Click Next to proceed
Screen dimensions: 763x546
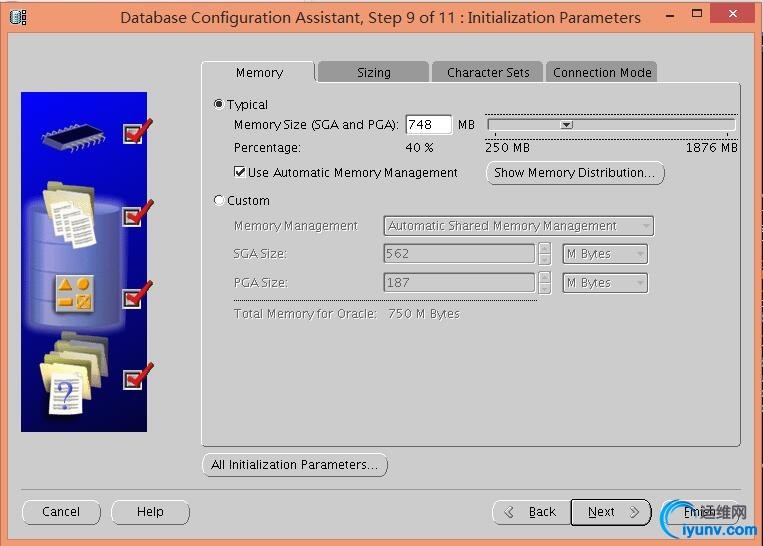coord(611,512)
